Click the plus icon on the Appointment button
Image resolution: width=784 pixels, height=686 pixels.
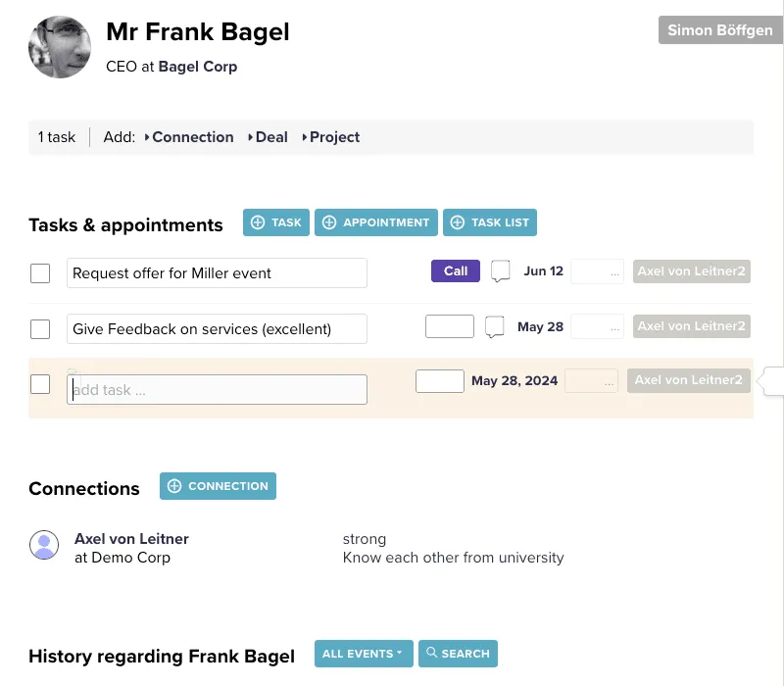329,222
